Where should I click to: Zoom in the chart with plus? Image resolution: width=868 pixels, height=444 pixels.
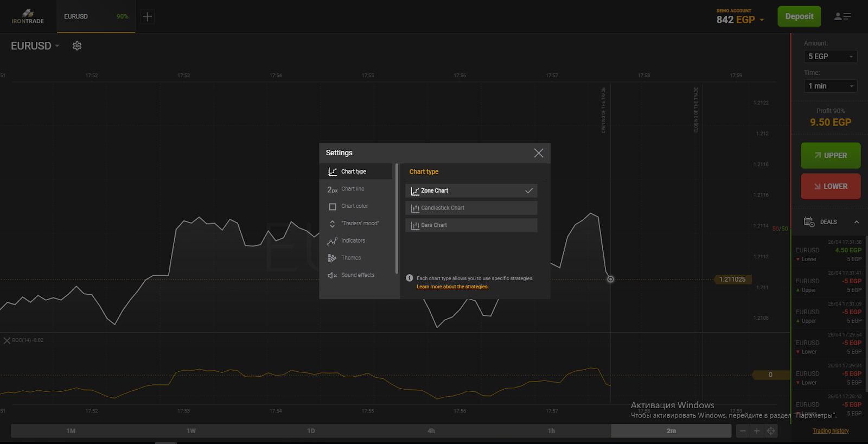pos(757,431)
